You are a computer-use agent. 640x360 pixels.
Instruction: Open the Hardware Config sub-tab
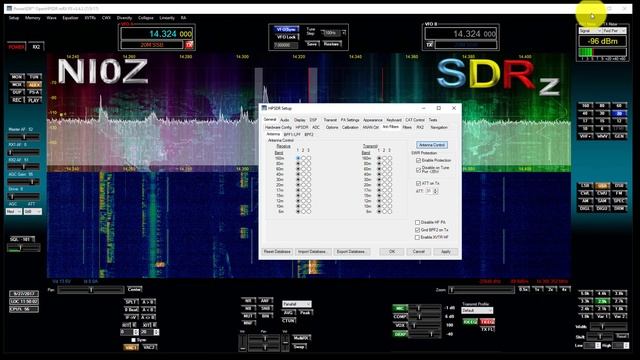(x=278, y=127)
